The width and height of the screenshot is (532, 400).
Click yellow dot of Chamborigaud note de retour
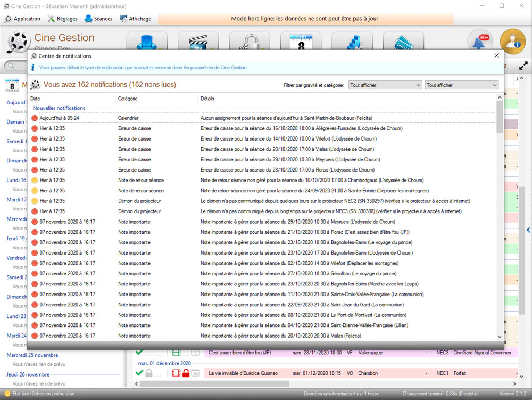click(x=34, y=181)
